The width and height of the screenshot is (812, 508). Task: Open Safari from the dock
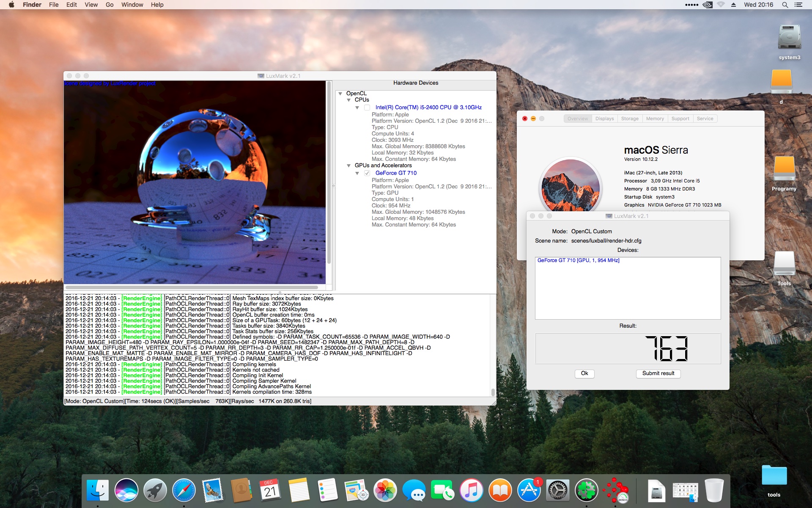(184, 491)
